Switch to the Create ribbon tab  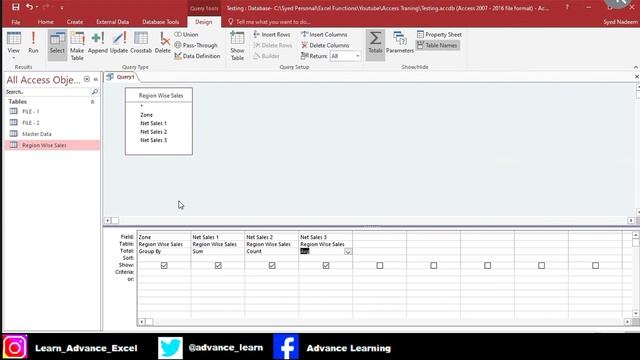[75, 22]
